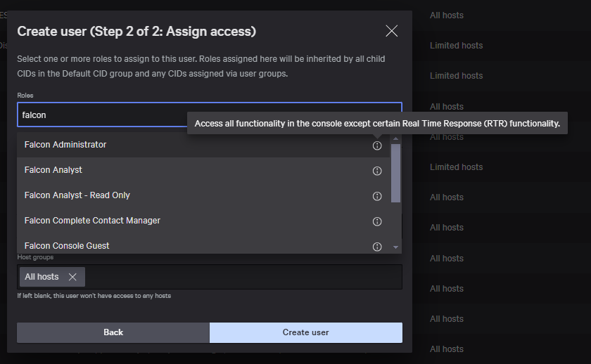Viewport: 591px width, 364px height.
Task: Click the Roles field label
Action: [25, 96]
